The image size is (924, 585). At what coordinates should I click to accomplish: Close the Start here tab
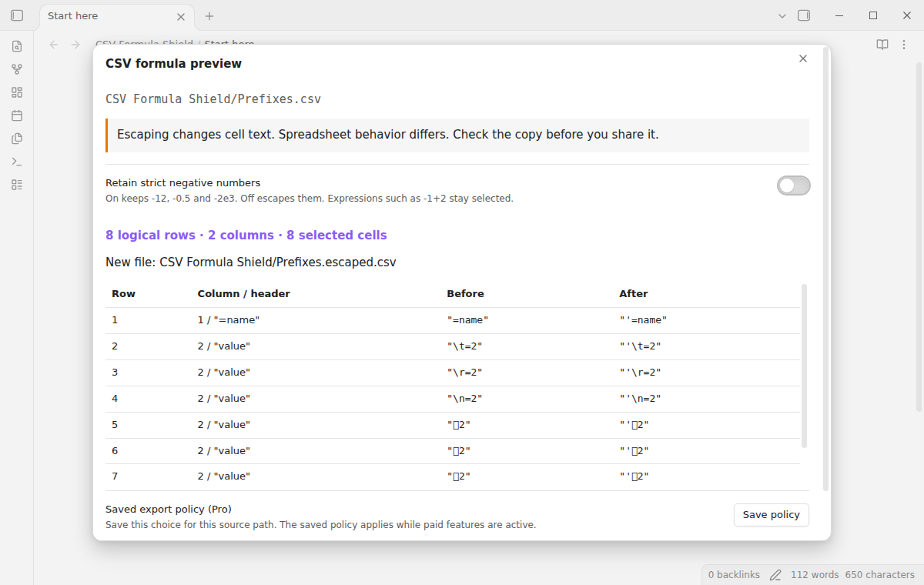pos(181,16)
